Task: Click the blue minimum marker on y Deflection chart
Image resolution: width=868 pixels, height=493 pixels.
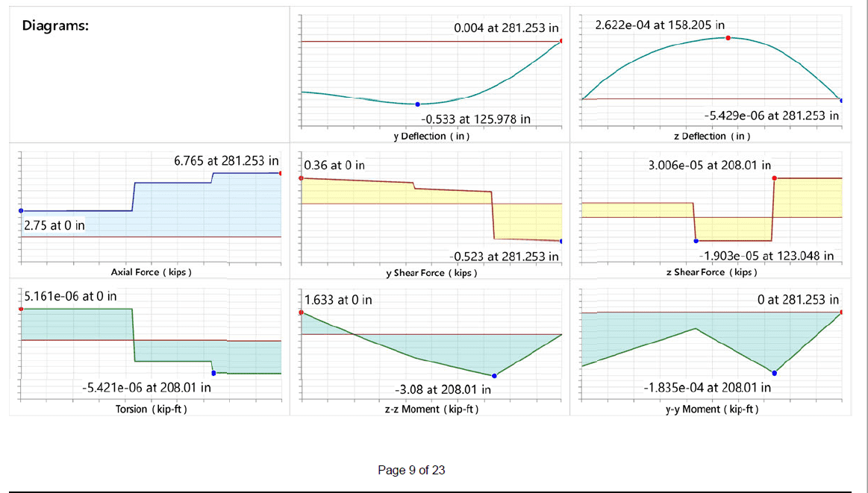Action: [417, 104]
